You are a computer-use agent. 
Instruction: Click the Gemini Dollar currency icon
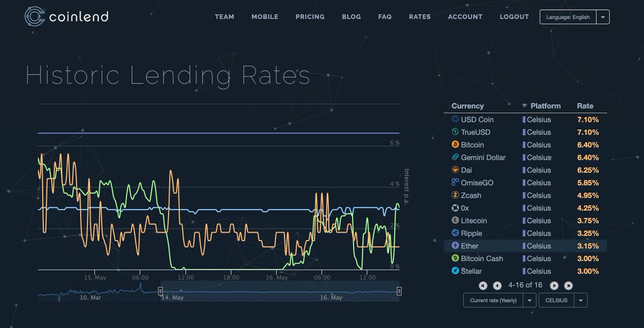coord(455,158)
